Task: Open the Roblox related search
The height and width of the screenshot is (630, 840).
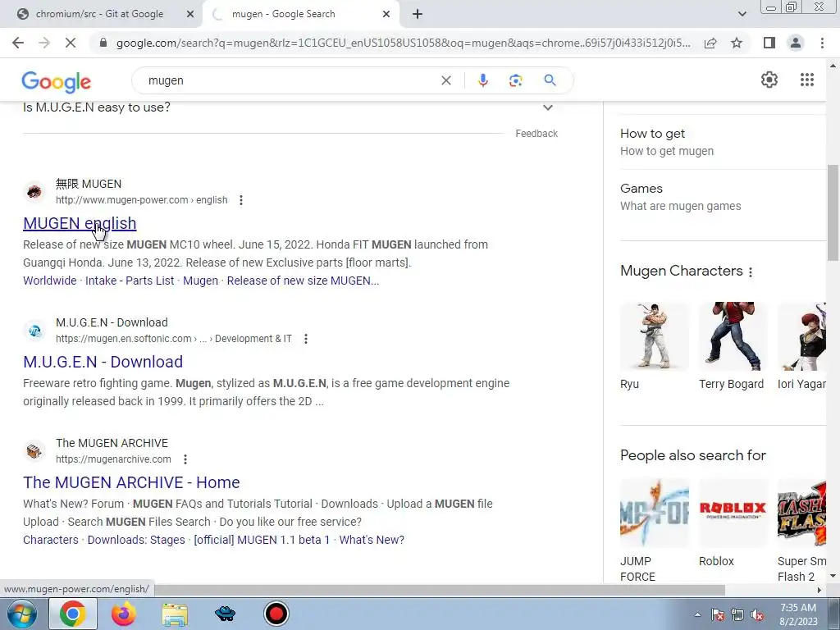Action: (x=733, y=514)
